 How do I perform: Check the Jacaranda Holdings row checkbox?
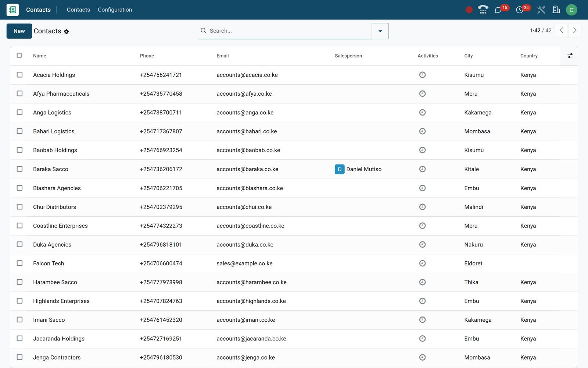(19, 338)
